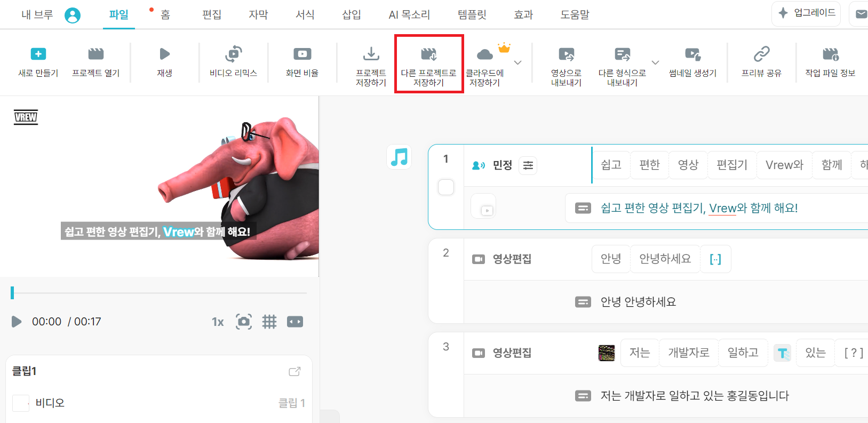This screenshot has height=423, width=868.
Task: Switch to the 자막 tab
Action: 258,14
